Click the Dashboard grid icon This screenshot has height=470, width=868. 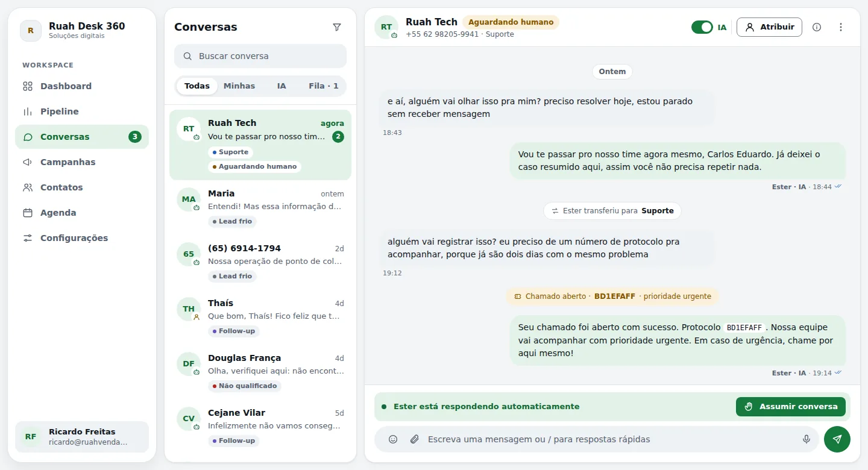pyautogui.click(x=28, y=86)
